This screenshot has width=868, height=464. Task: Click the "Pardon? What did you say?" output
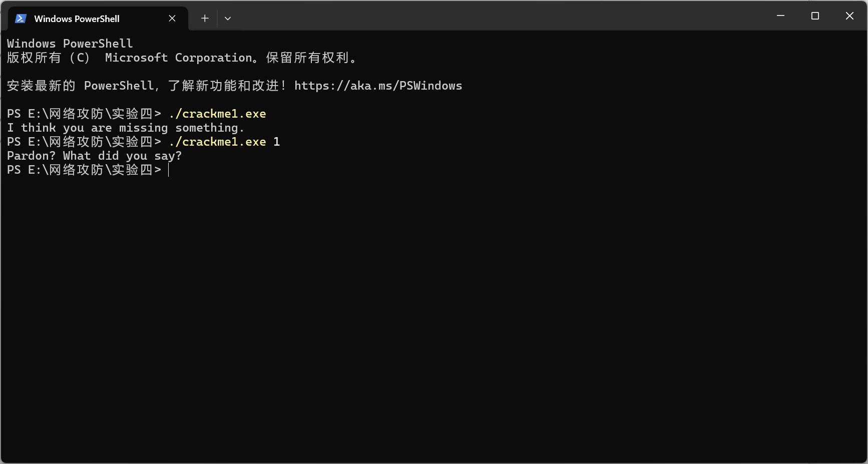pyautogui.click(x=94, y=156)
